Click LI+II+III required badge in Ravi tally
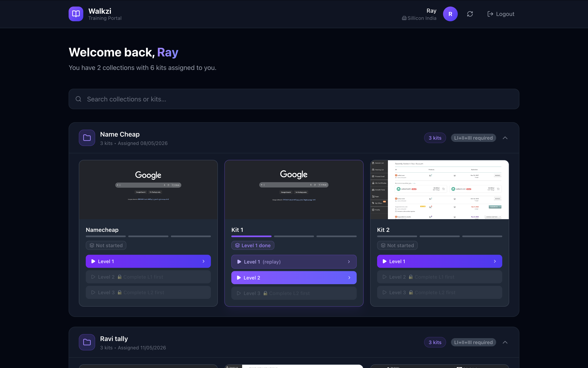This screenshot has width=588, height=368. (x=473, y=342)
